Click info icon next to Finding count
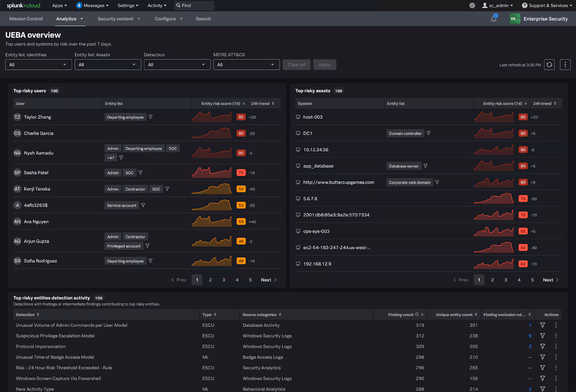The width and height of the screenshot is (576, 392). click(417, 315)
